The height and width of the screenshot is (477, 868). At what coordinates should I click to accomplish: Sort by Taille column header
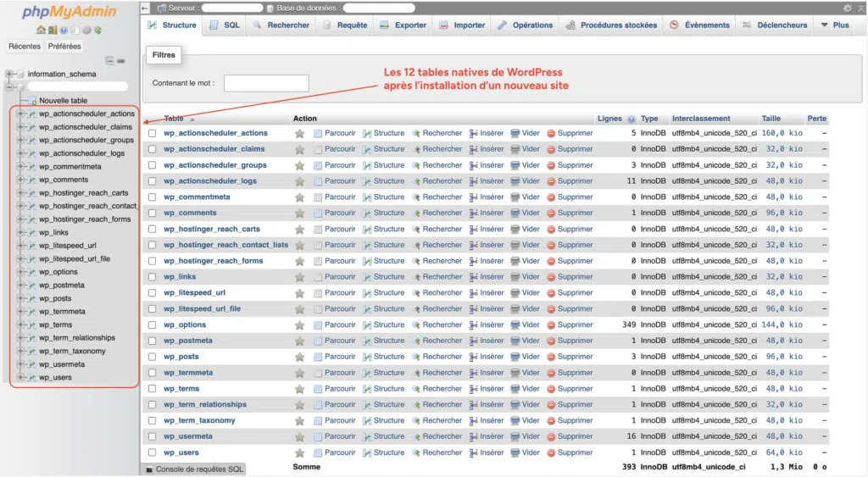pyautogui.click(x=771, y=119)
